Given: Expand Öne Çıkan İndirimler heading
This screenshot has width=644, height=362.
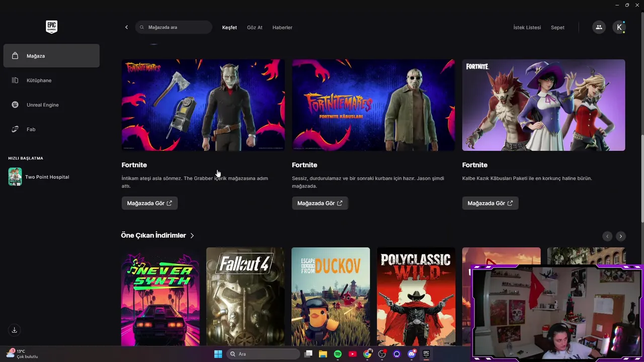Looking at the screenshot, I should [157, 235].
